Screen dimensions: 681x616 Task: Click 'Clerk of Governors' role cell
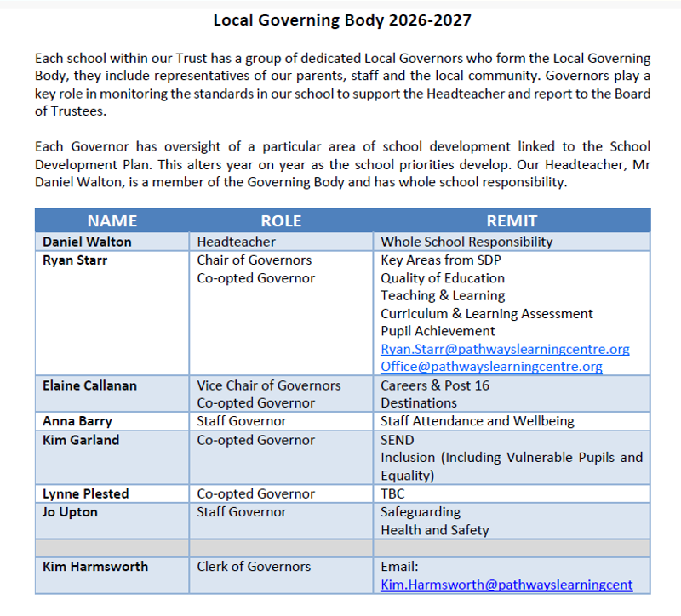tap(281, 576)
